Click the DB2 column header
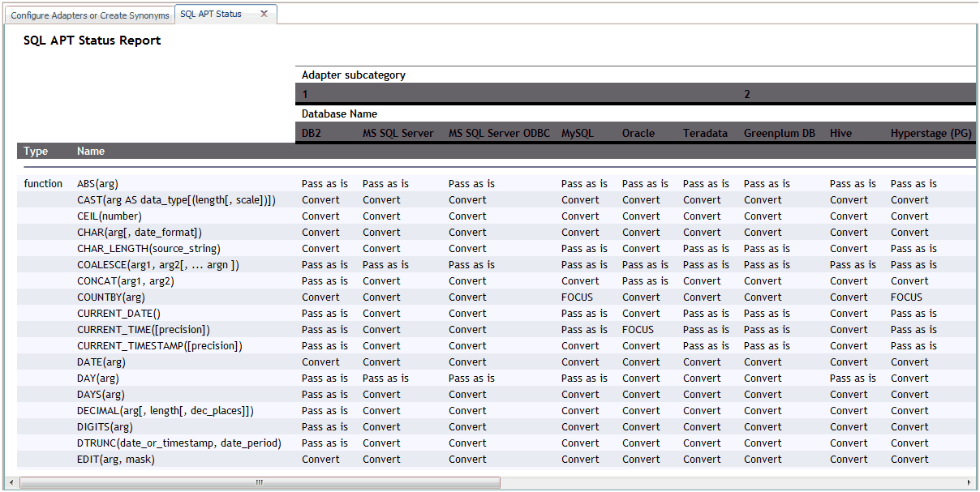 tap(312, 133)
